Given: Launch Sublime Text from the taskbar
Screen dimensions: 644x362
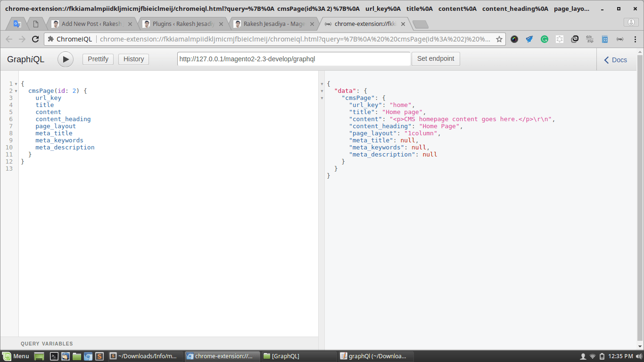Looking at the screenshot, I should [x=99, y=356].
